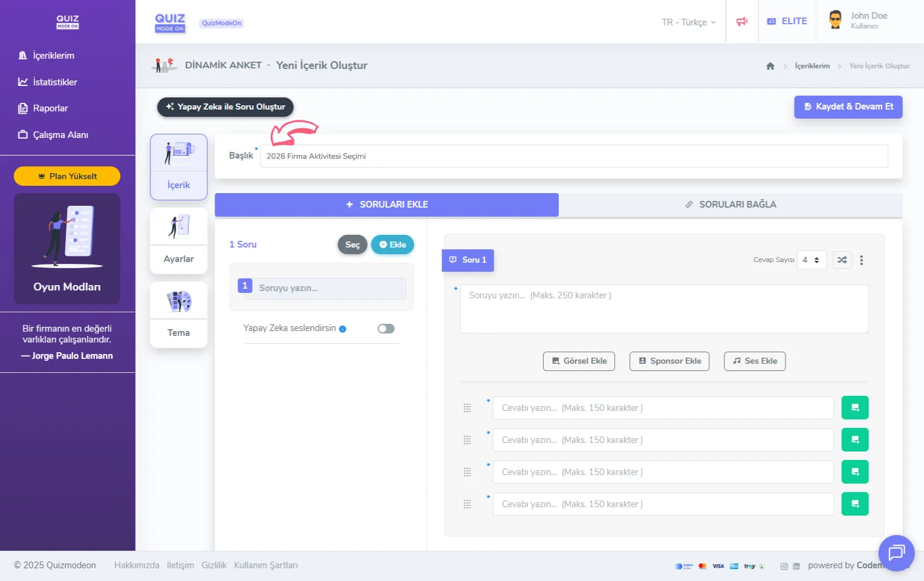Viewport: 924px width, 581px height.
Task: Open the John Doe user menu
Action: [x=859, y=21]
